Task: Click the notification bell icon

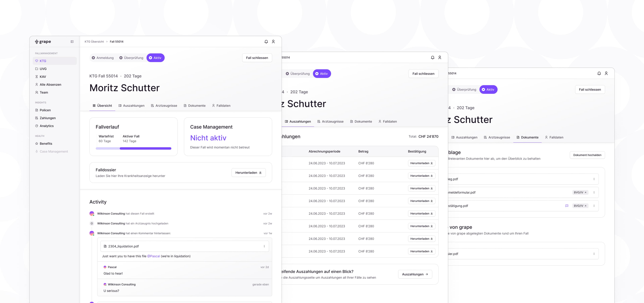Action: (x=266, y=41)
